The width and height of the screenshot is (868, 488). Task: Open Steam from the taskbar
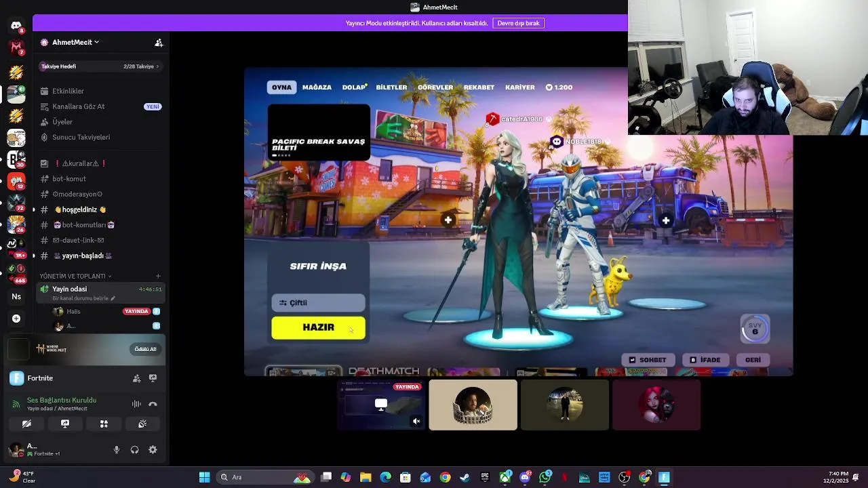pos(465,477)
